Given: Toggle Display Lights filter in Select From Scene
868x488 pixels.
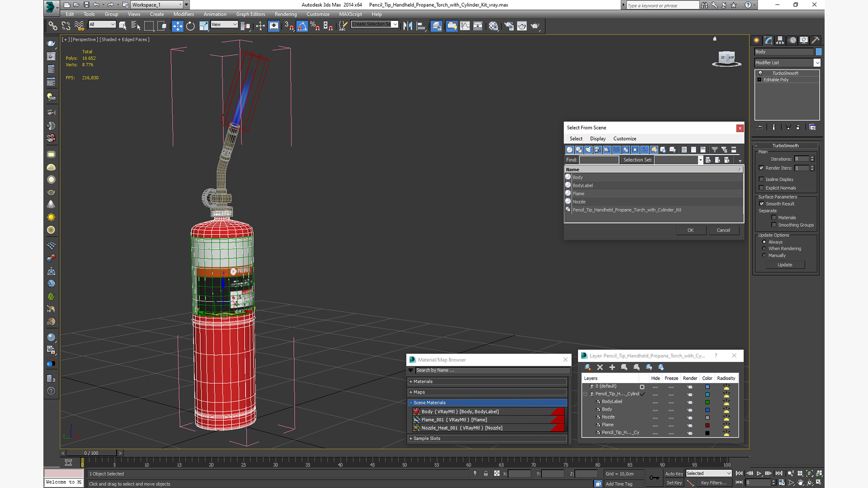Looking at the screenshot, I should pos(588,150).
